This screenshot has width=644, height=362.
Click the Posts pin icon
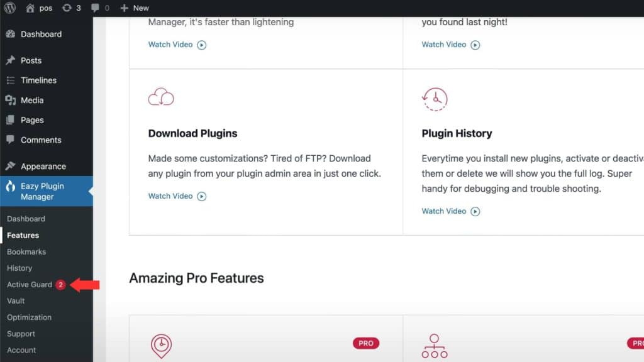point(11,60)
